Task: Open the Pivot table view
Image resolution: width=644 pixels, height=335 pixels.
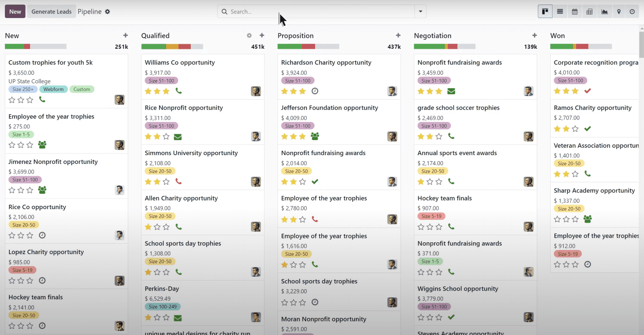Action: coord(590,12)
